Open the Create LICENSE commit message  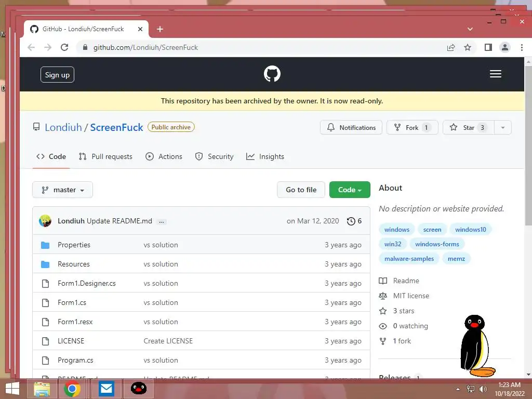pos(168,341)
